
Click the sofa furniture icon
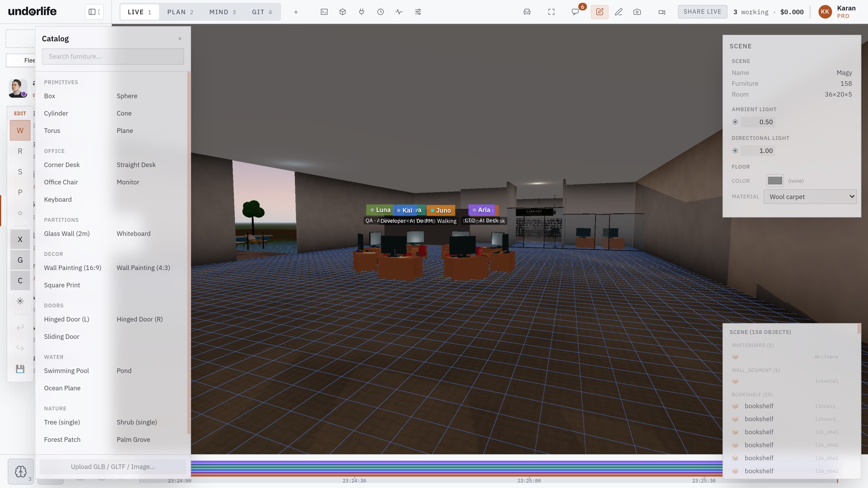point(527,12)
